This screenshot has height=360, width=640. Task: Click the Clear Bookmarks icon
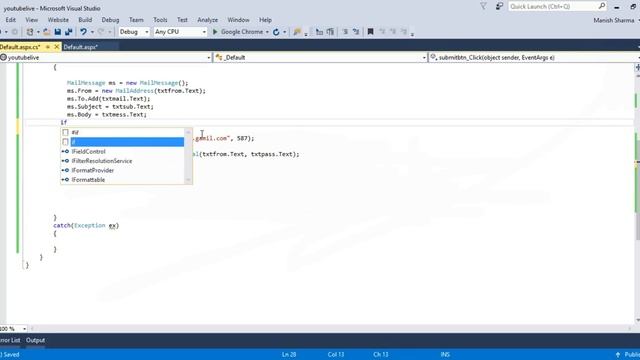[x=403, y=32]
